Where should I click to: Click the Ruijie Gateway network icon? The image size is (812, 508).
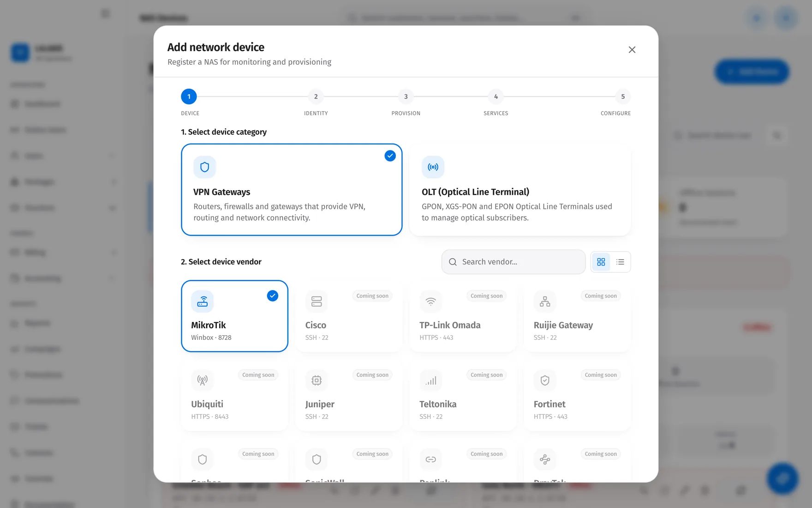pyautogui.click(x=545, y=302)
